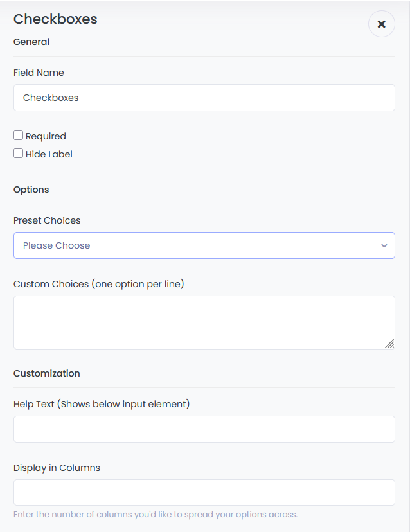
Task: Click the Field Name input containing Checkboxes
Action: coord(204,98)
